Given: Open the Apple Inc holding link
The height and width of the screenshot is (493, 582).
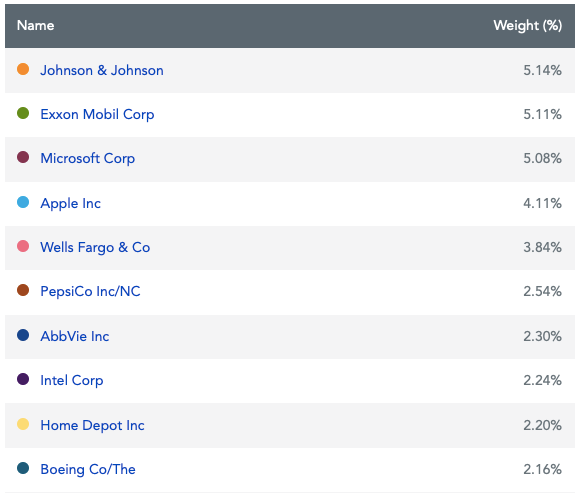Looking at the screenshot, I should [x=71, y=203].
